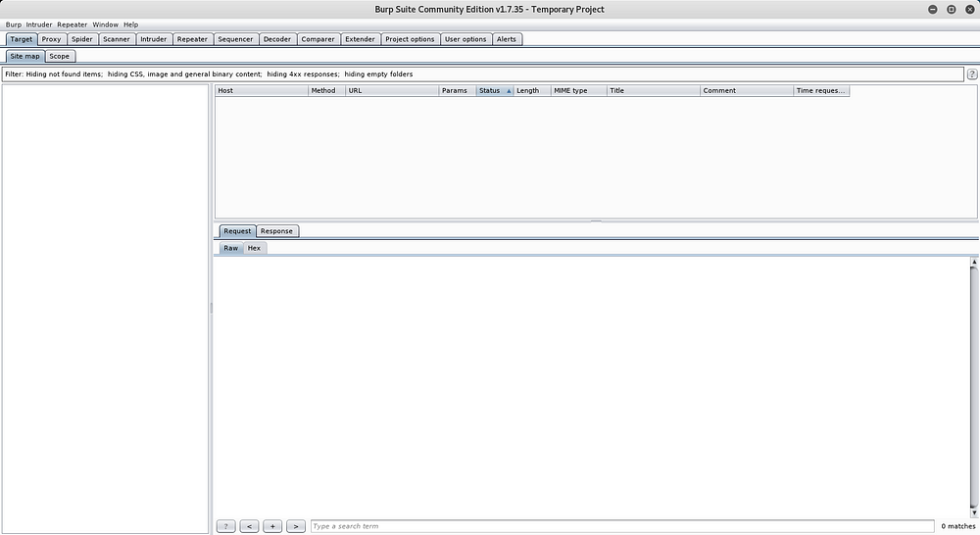This screenshot has width=980, height=535.
Task: Click the request pane scrollbar down arrow
Action: (974, 513)
